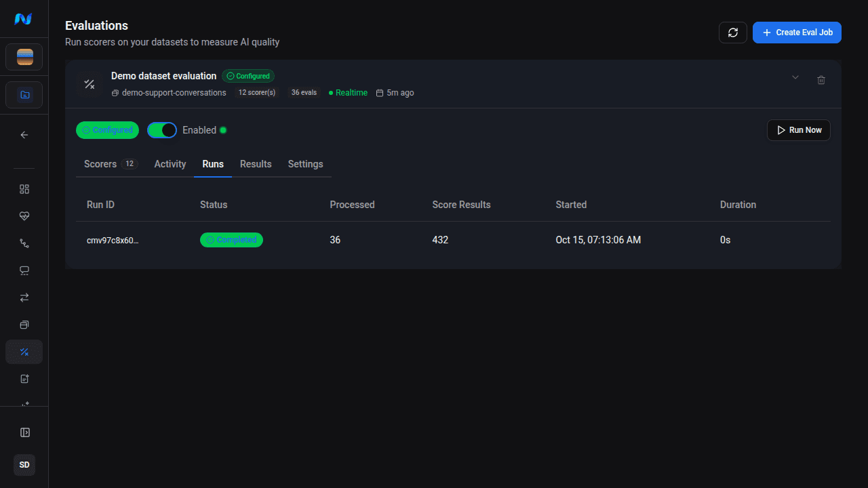Image resolution: width=868 pixels, height=488 pixels.
Task: Open run cmv97c8x60… by its ID
Action: (113, 240)
